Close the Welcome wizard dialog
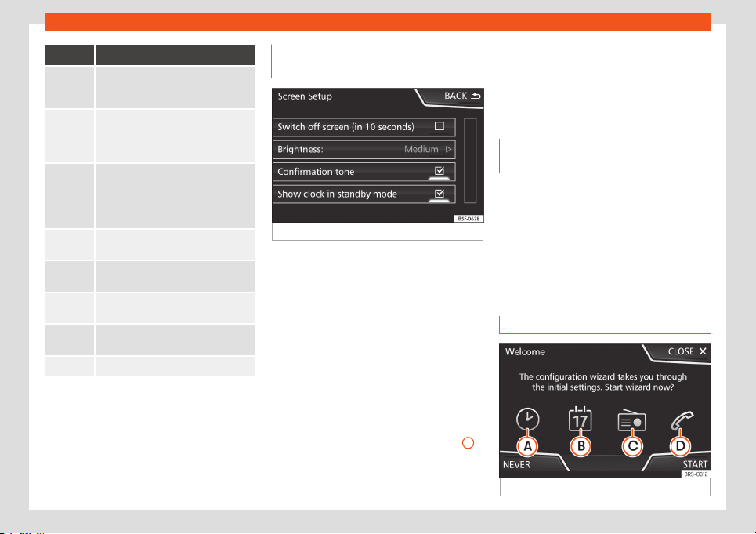 [687, 351]
